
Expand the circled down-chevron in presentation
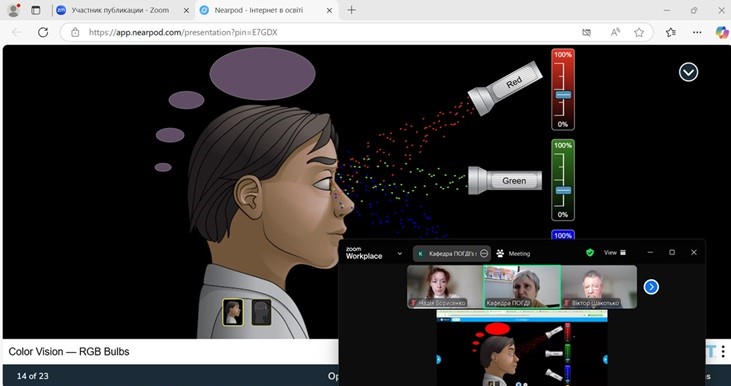[x=688, y=72]
